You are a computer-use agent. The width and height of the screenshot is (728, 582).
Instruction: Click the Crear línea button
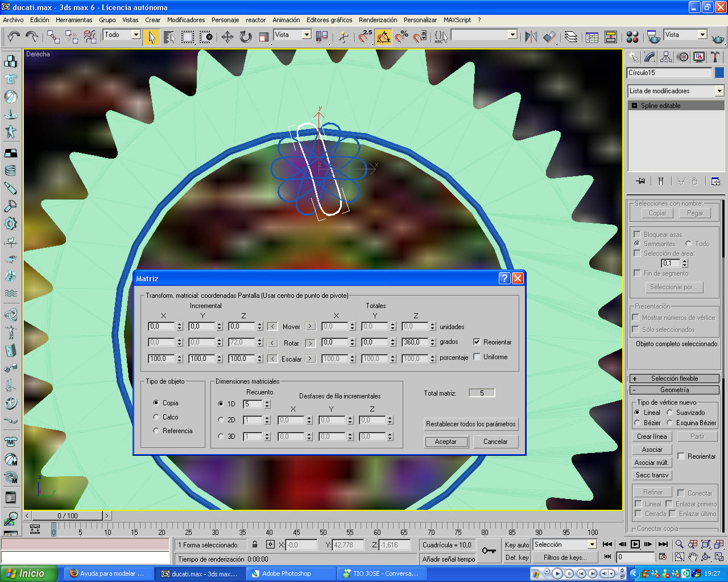point(652,436)
